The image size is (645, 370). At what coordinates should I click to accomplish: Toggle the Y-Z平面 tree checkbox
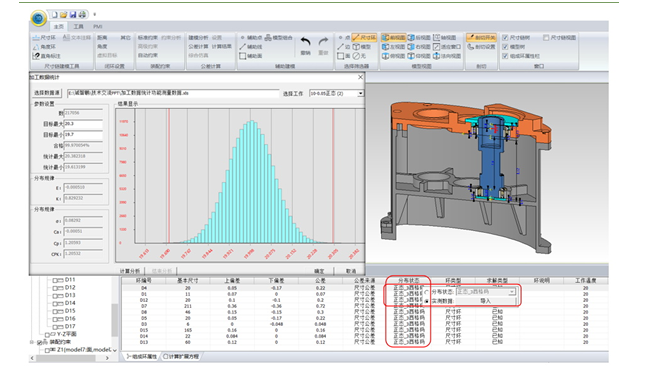[x=48, y=334]
